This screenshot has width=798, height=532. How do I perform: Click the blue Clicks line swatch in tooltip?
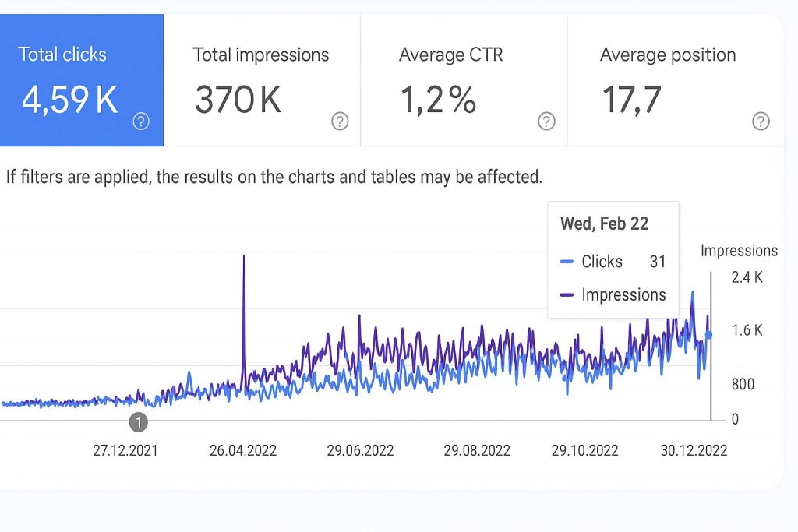tap(567, 262)
